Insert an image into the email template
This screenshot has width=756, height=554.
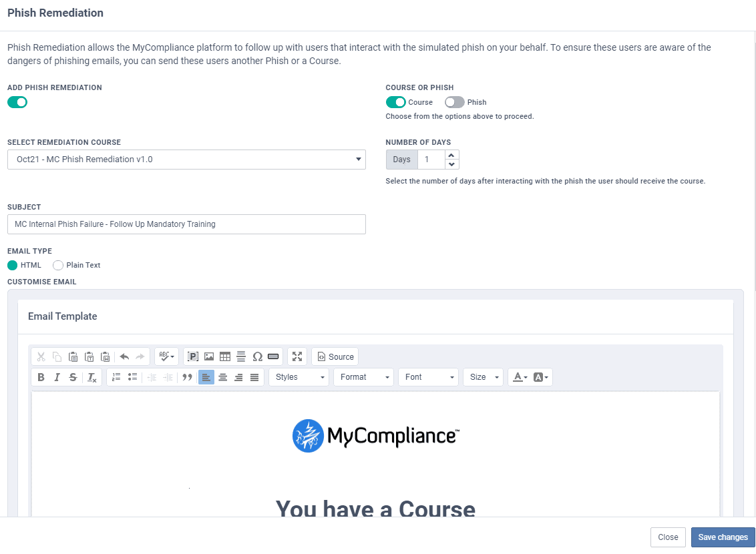[x=209, y=356]
